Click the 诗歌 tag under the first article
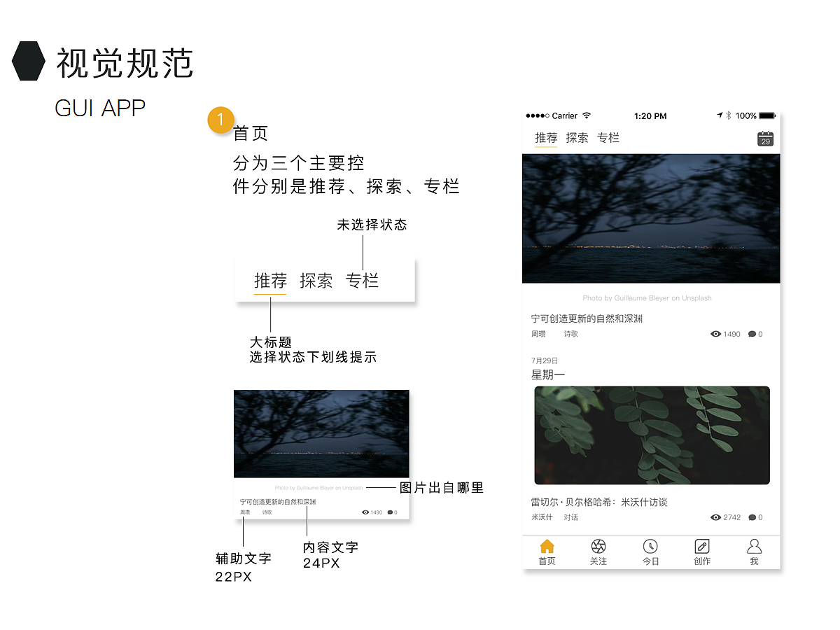 570,334
